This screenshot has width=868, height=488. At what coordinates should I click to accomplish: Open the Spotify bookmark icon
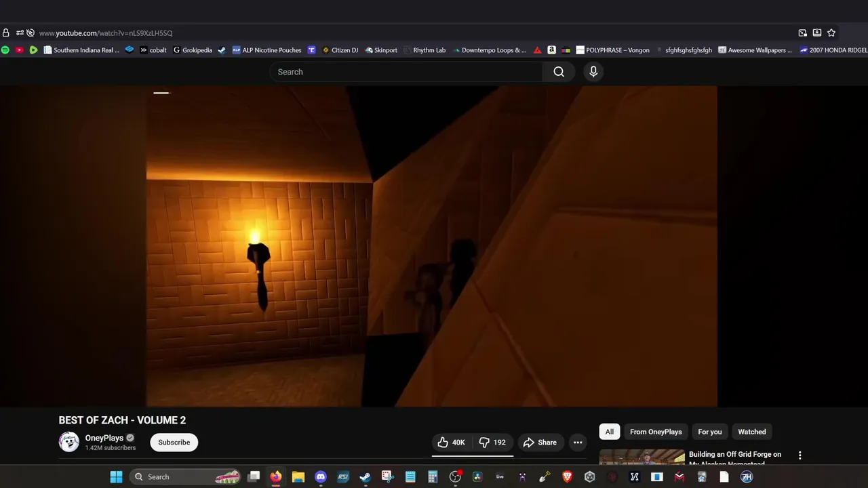coord(5,50)
